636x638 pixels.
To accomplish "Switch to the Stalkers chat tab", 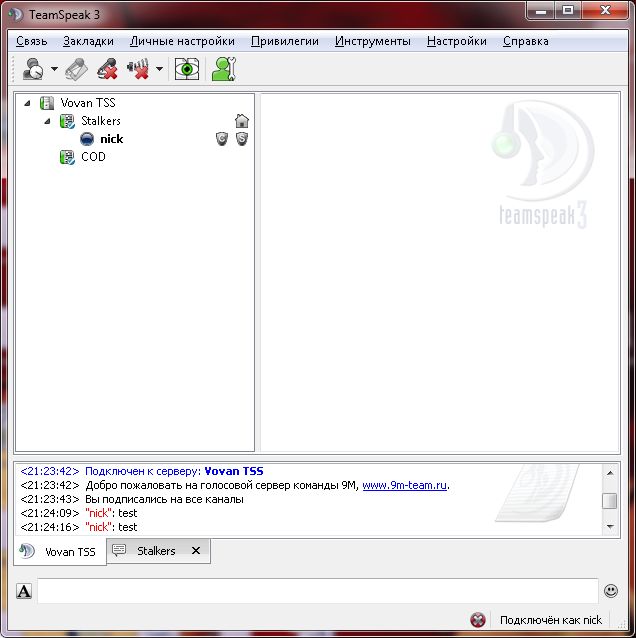I will pos(156,551).
